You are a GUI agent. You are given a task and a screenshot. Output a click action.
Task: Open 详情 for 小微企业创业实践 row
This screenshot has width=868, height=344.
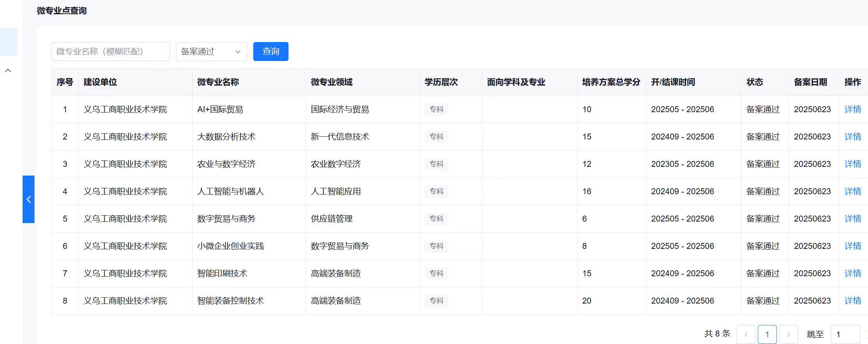point(853,246)
